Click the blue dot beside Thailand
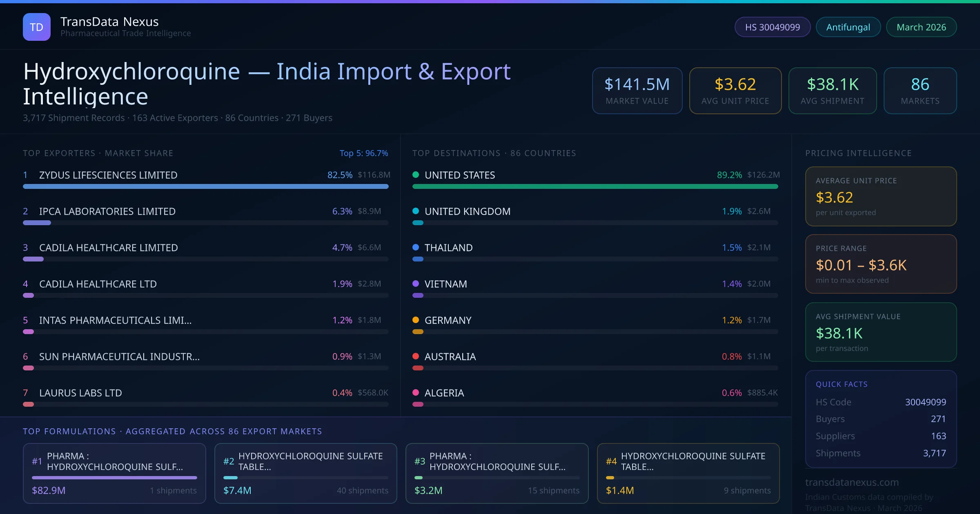 click(x=416, y=247)
